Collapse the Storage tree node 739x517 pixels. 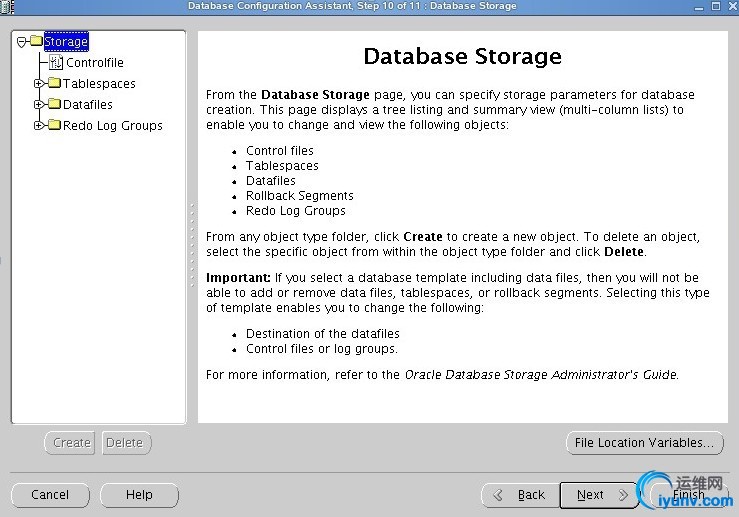click(x=21, y=42)
